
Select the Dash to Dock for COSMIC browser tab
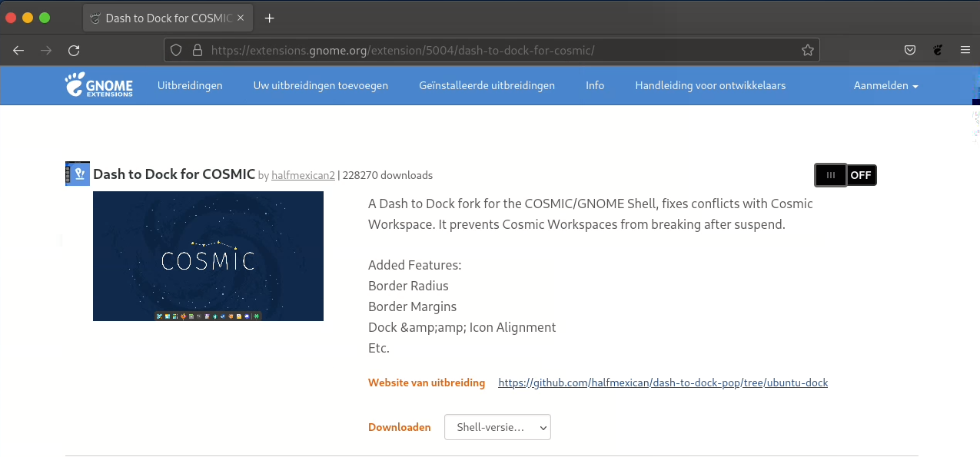(x=168, y=18)
